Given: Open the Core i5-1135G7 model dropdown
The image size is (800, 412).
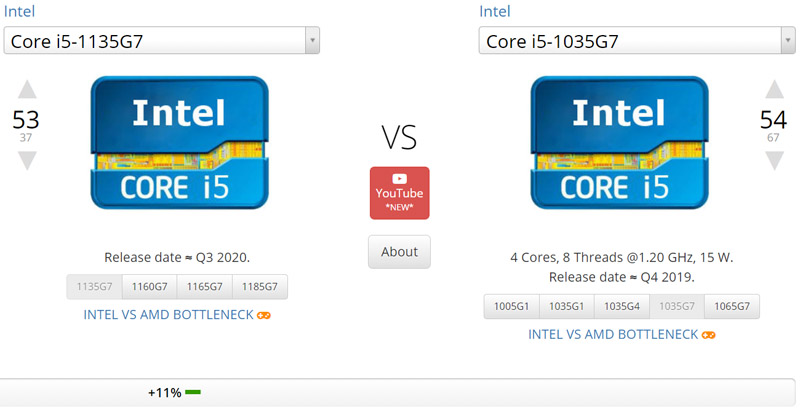Looking at the screenshot, I should [162, 41].
